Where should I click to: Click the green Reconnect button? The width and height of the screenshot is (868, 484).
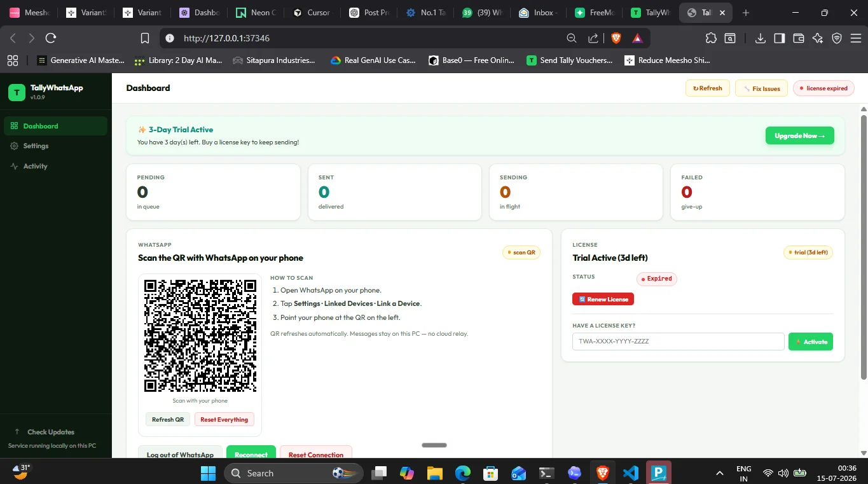(251, 452)
